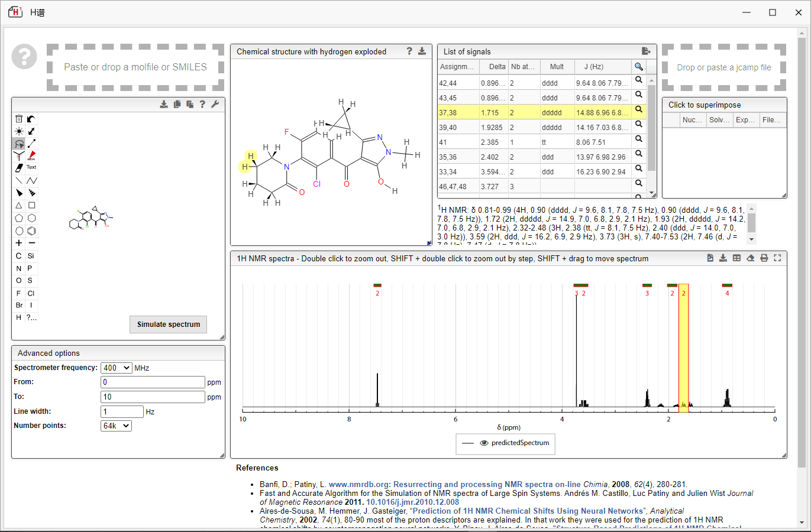Viewport: 811px width, 532px height.
Task: Open the '?...' custom atom picker
Action: click(32, 318)
